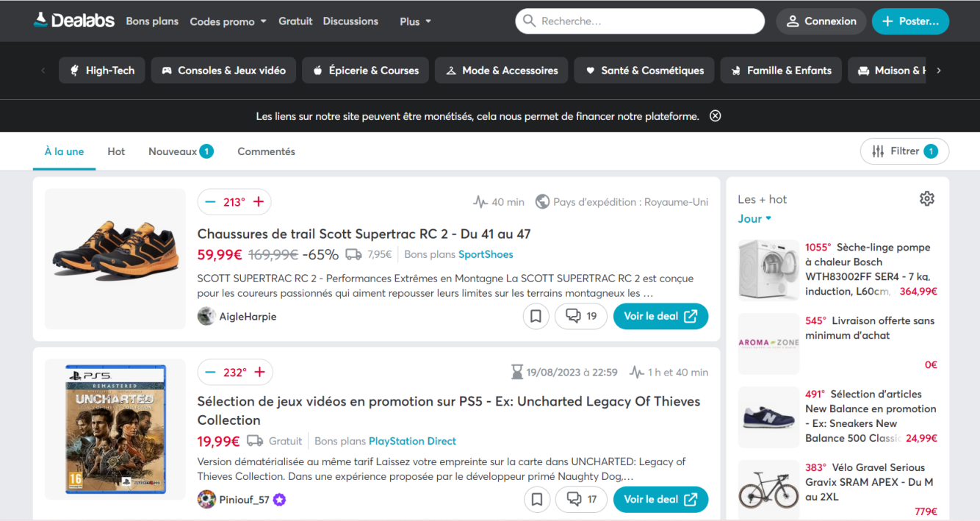The image size is (980, 521).
Task: Open the Jour period dropdown
Action: tap(754, 218)
